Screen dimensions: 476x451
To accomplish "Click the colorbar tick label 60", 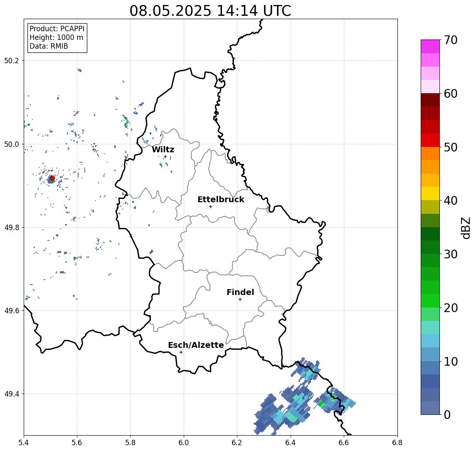I will 451,94.
